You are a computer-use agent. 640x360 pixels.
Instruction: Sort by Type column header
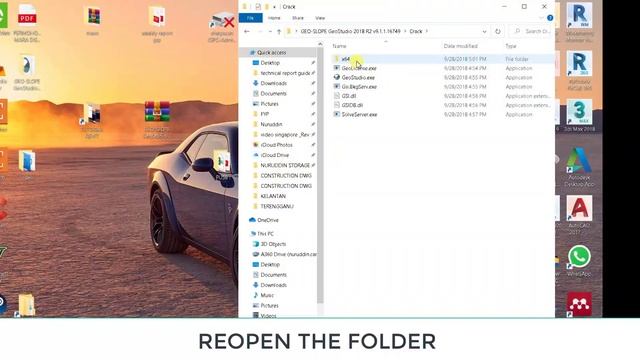(x=511, y=46)
